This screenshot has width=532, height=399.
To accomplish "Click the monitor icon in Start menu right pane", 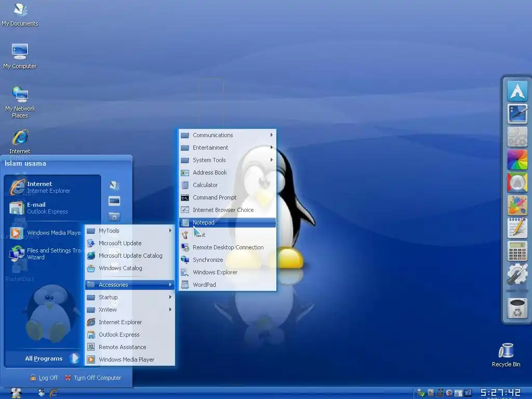I will click(114, 201).
